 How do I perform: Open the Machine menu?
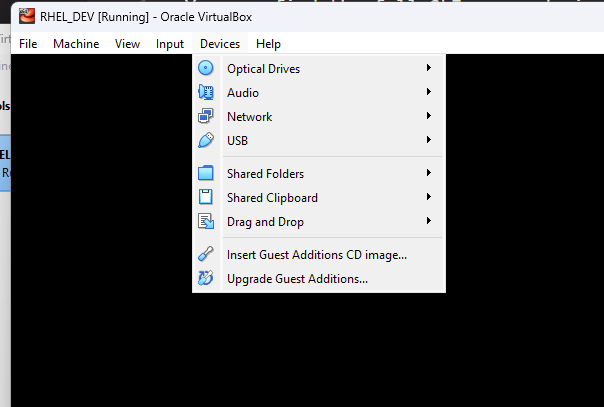[76, 44]
